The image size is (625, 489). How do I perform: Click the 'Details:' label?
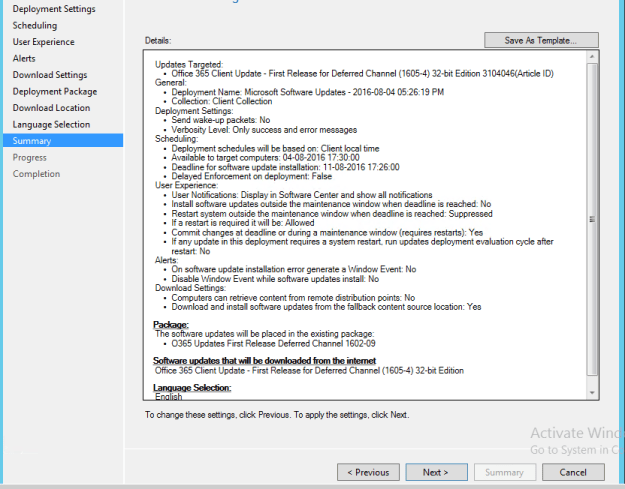[158, 41]
